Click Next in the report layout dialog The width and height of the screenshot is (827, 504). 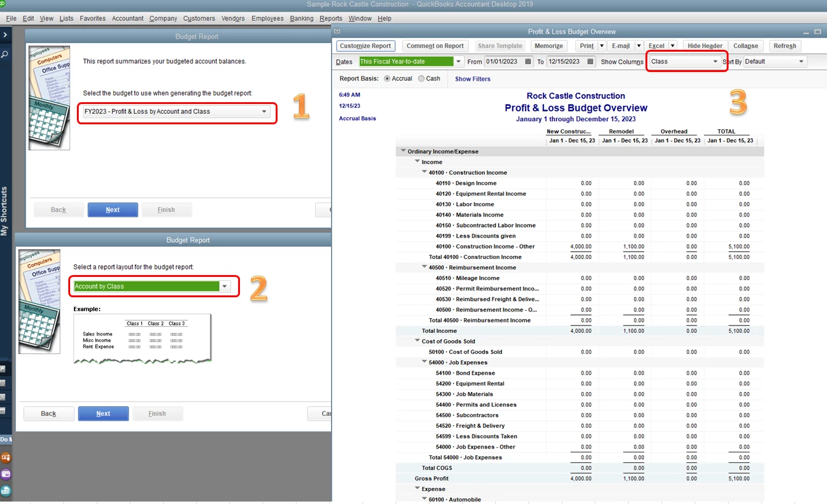click(x=103, y=414)
